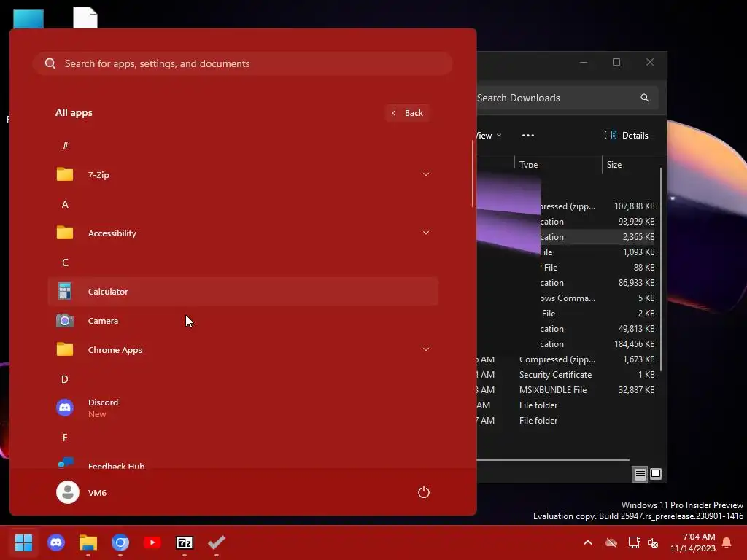Click the Explorer vertical scrollbar

coord(661,269)
